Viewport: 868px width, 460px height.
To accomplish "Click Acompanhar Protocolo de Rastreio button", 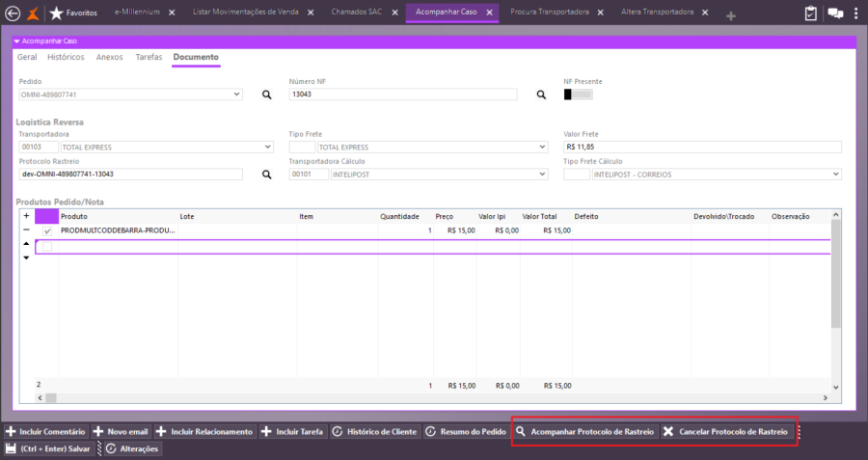I will 585,432.
